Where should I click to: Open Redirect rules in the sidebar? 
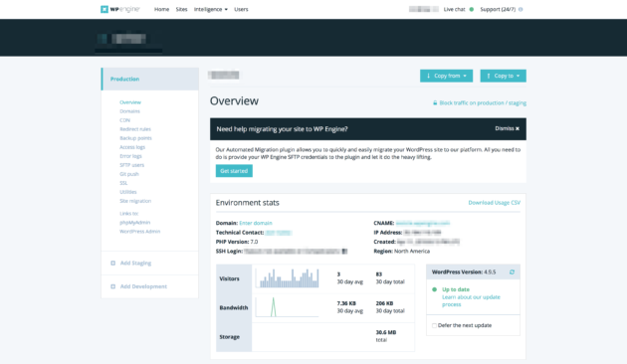[x=135, y=129]
